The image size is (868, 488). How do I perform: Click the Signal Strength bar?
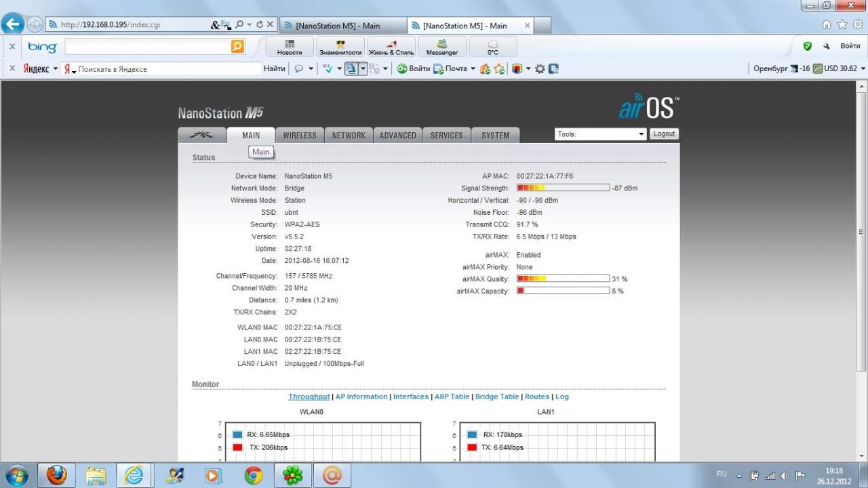click(563, 188)
